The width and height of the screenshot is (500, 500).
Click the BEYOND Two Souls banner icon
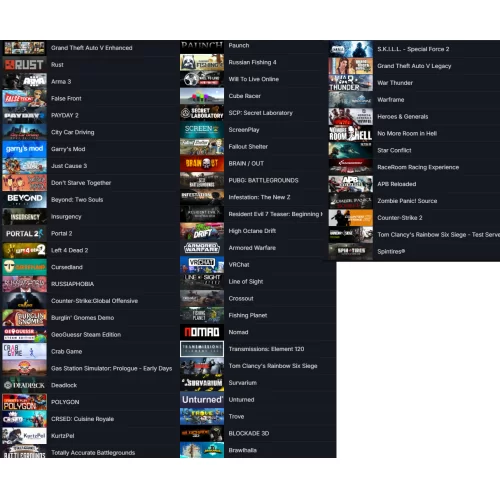24,199
